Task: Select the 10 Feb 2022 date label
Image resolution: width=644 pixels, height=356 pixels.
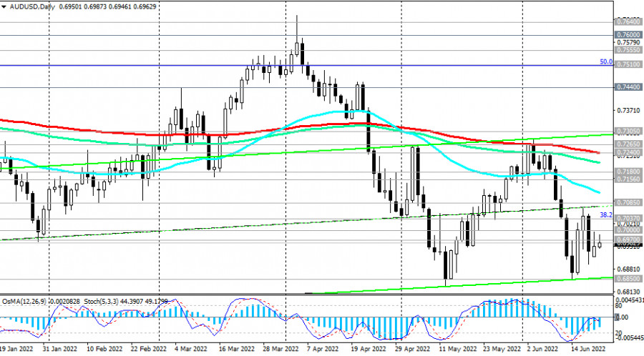Action: (x=104, y=349)
